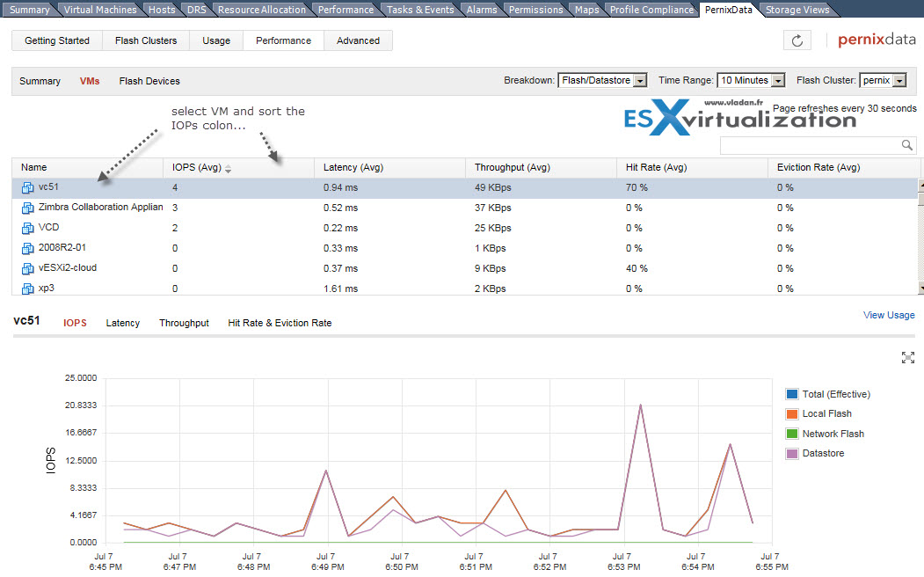Expand chart to fullscreen icon
924x577 pixels.
907,357
